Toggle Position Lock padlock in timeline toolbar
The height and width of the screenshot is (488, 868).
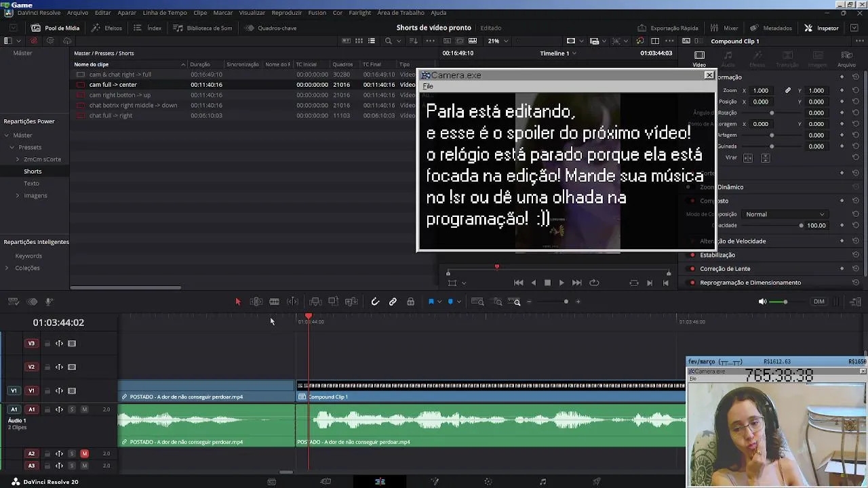410,302
